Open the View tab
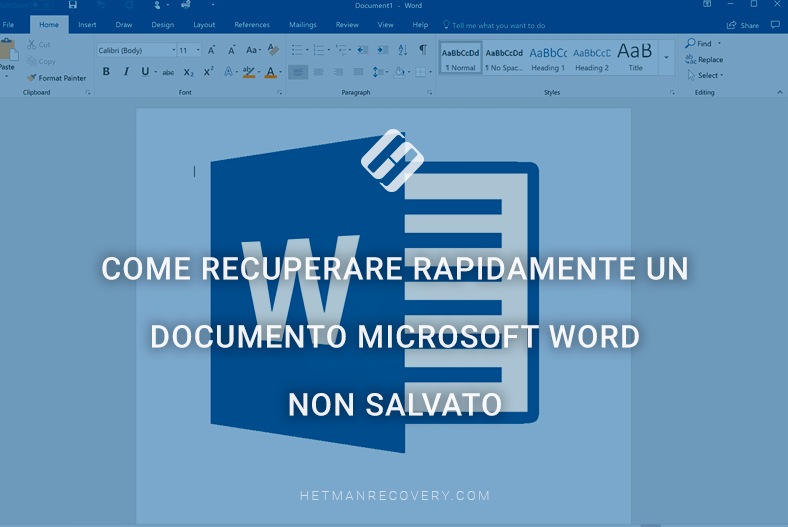Screen dimensions: 788x527 point(385,25)
